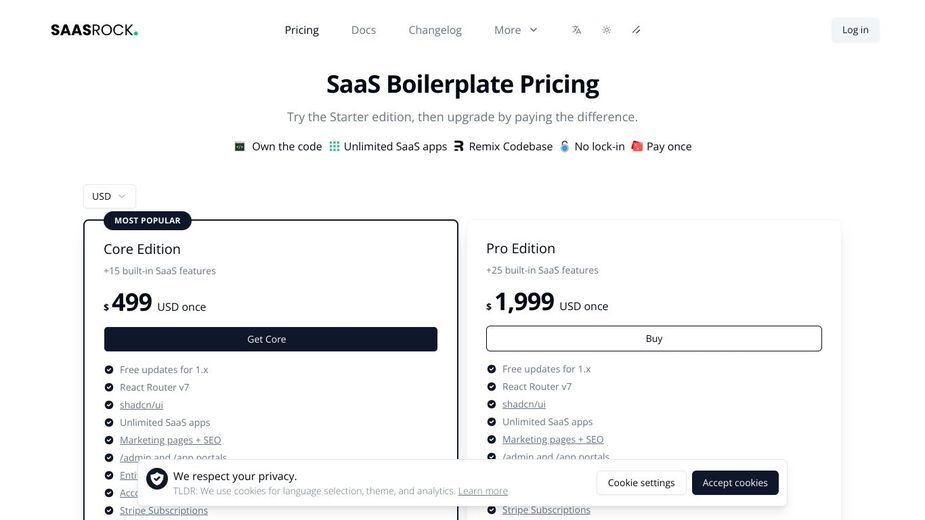Open the Learn more cookie link

click(483, 491)
